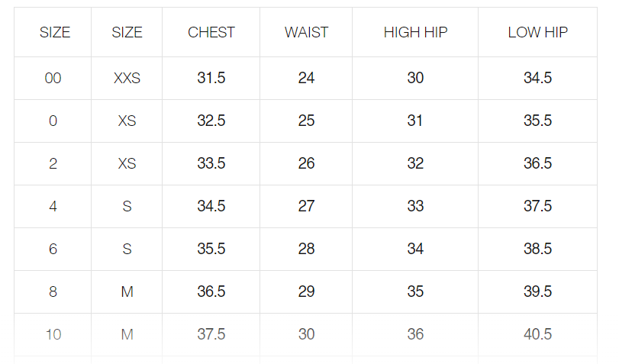Click chest value 31.5
The width and height of the screenshot is (619, 364).
211,78
